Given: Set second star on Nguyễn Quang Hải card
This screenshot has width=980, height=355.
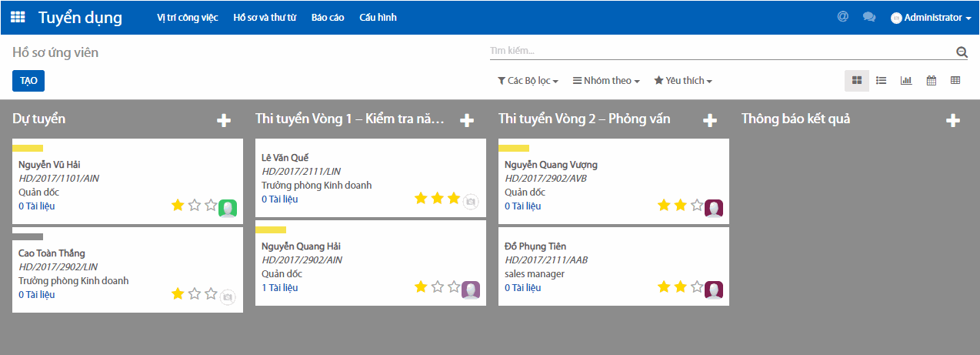Looking at the screenshot, I should 438,286.
